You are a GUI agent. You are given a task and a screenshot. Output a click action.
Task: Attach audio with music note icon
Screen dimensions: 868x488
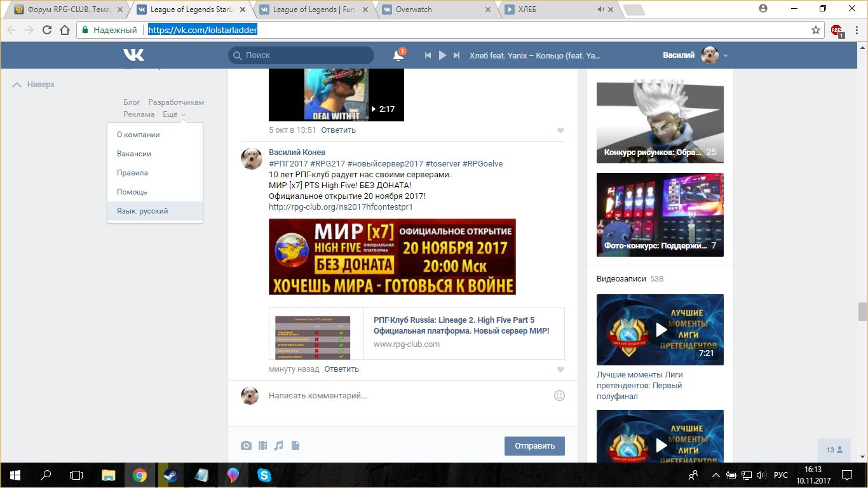[x=278, y=446]
